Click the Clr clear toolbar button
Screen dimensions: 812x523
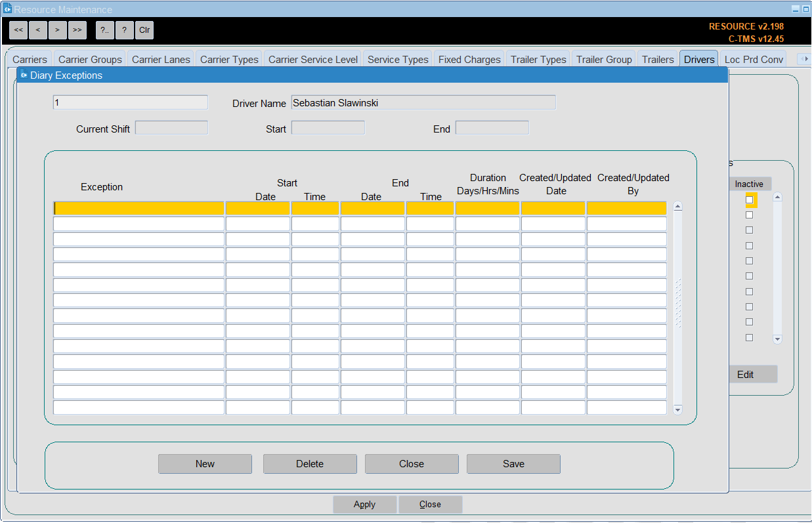tap(144, 30)
